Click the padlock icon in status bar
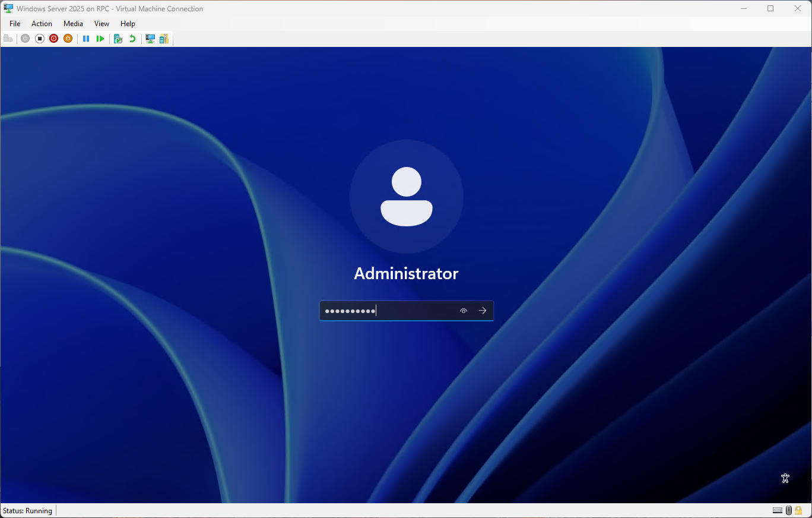 pyautogui.click(x=799, y=510)
